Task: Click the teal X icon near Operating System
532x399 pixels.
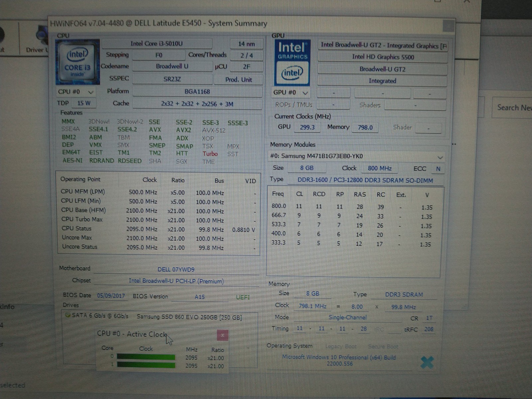Action: (x=427, y=362)
